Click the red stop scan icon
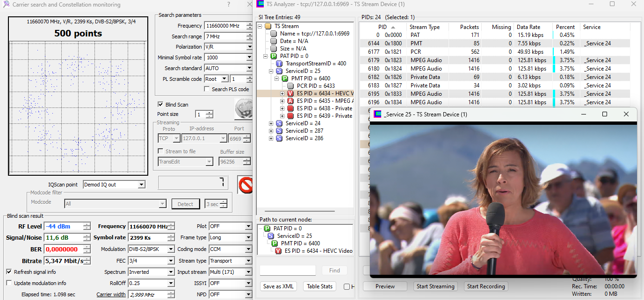The width and height of the screenshot is (644, 300). point(245,184)
